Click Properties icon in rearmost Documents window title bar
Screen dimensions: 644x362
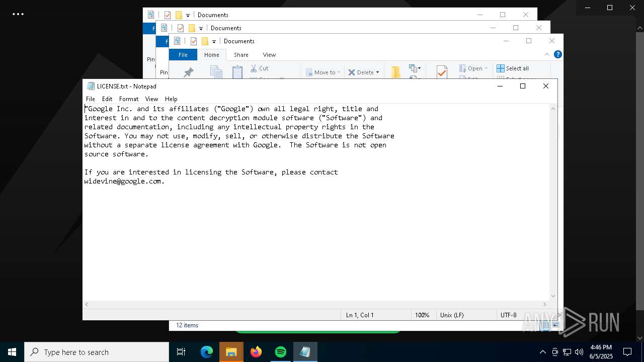[x=151, y=15]
